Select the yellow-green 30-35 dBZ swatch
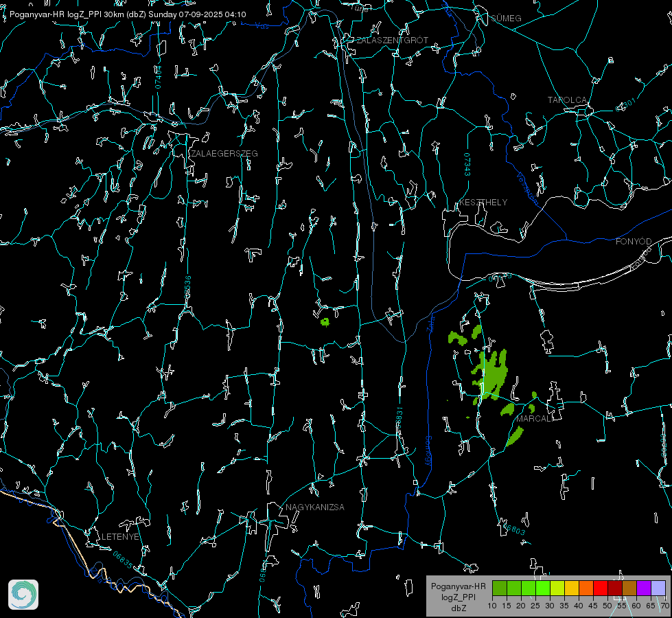 coord(557,588)
